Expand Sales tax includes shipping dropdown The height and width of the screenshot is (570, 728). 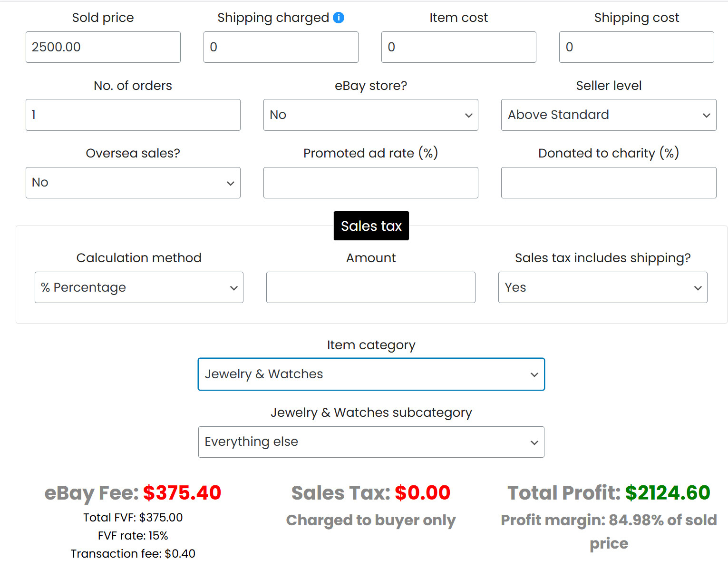(603, 287)
